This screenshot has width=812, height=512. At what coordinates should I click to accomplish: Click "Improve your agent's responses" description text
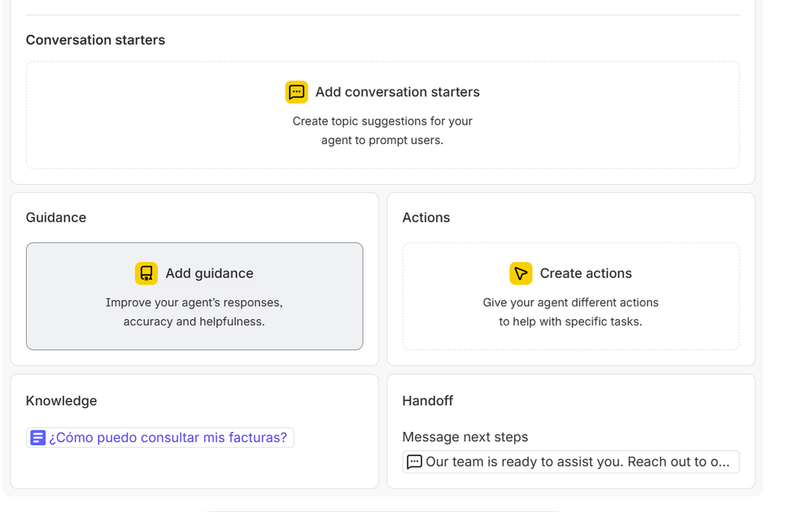(194, 303)
